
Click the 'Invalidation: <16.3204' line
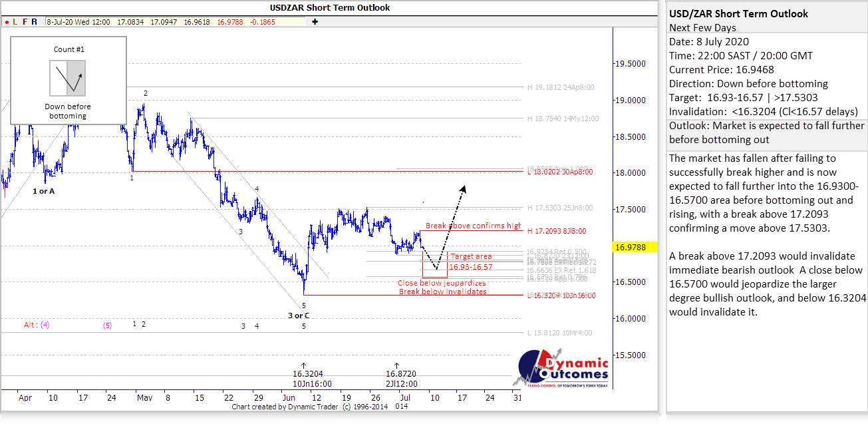click(x=764, y=111)
